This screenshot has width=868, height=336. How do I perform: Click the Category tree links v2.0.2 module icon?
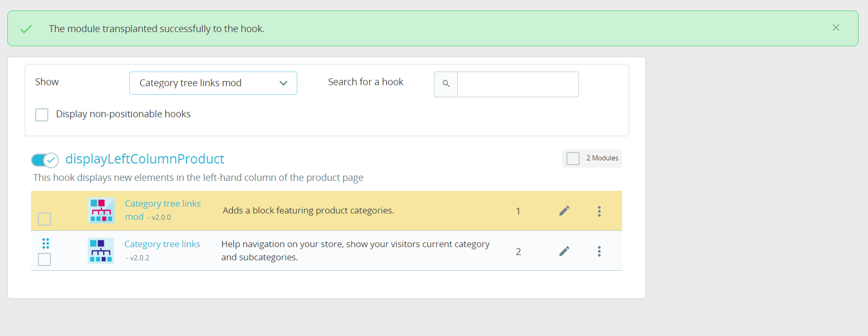101,251
